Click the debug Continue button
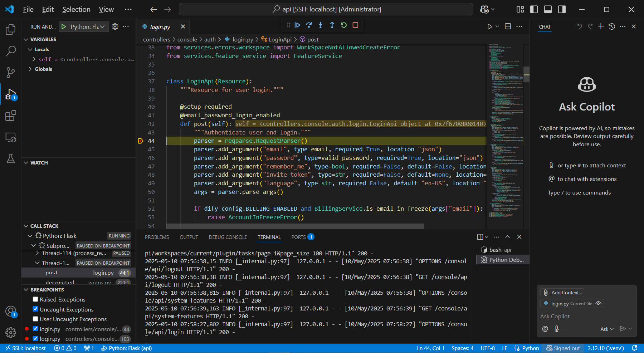Image resolution: width=644 pixels, height=353 pixels. tap(297, 25)
